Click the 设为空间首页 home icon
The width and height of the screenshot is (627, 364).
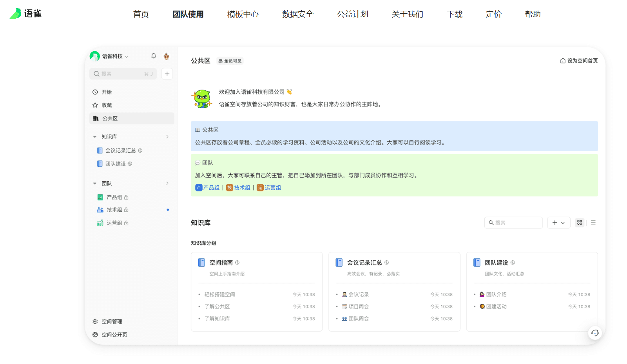(x=563, y=61)
